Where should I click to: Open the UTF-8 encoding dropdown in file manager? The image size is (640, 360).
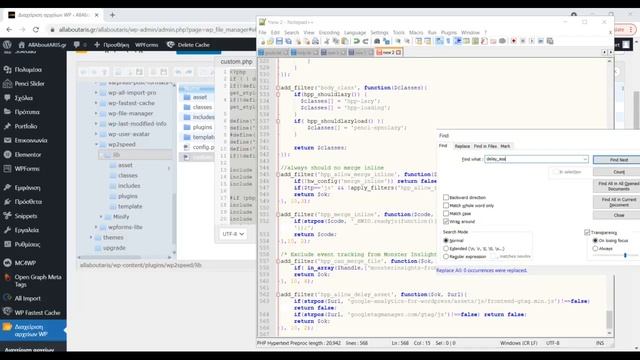pyautogui.click(x=233, y=234)
